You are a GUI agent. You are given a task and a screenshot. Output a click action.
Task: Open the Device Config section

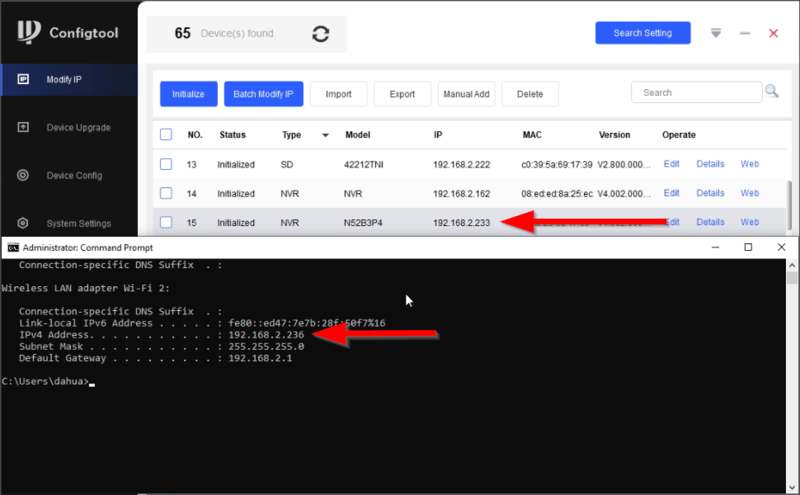tap(69, 176)
